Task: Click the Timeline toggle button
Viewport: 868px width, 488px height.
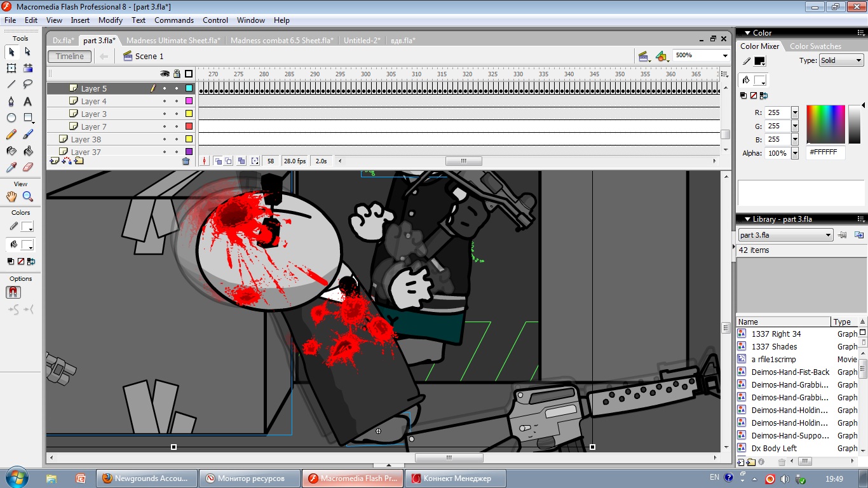Action: coord(70,57)
